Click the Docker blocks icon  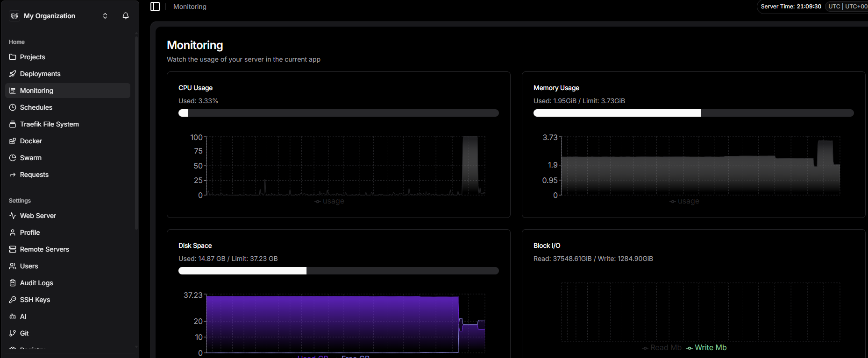(13, 141)
